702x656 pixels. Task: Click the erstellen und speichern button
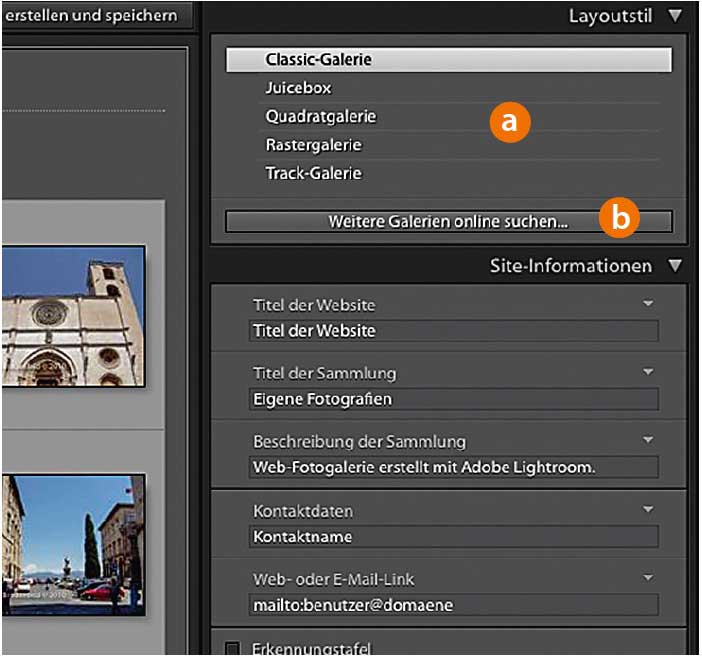pyautogui.click(x=98, y=16)
